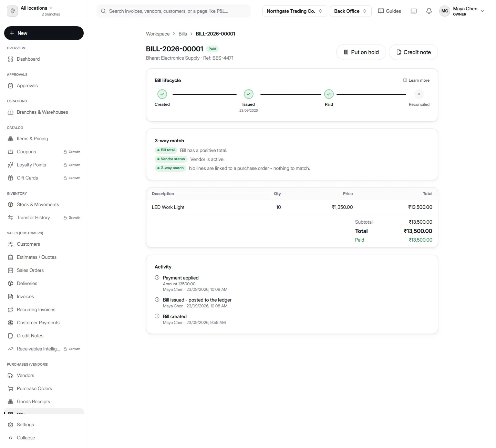This screenshot has width=496, height=448.
Task: Click the Purchase Orders cart icon
Action: 11,388
